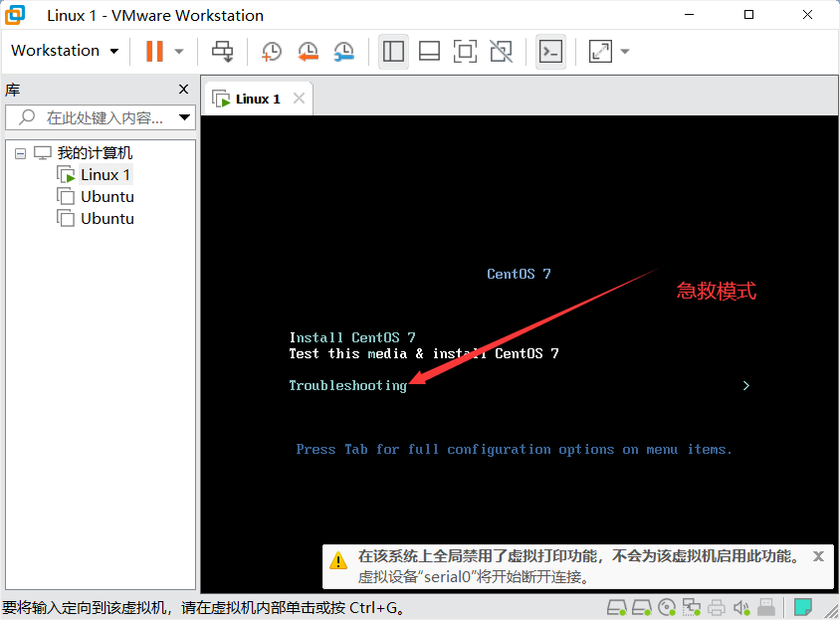Choose Test this media & install CentOS 7

pyautogui.click(x=423, y=353)
